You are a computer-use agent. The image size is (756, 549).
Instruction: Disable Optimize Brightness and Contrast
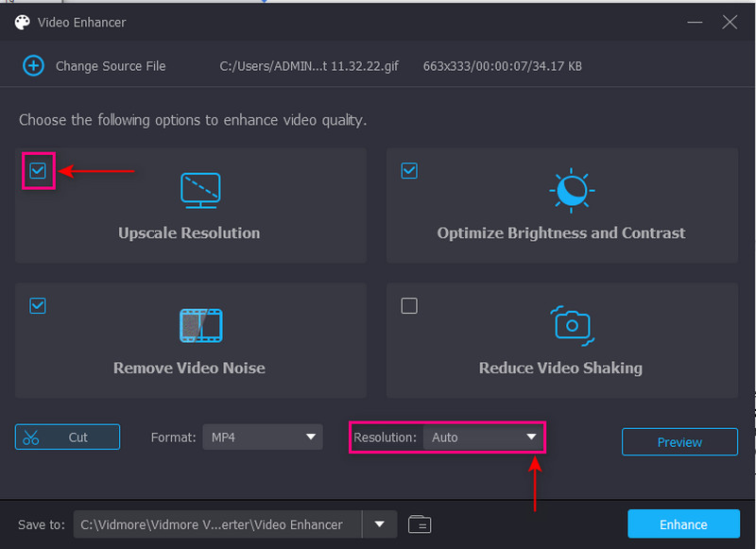(x=409, y=171)
